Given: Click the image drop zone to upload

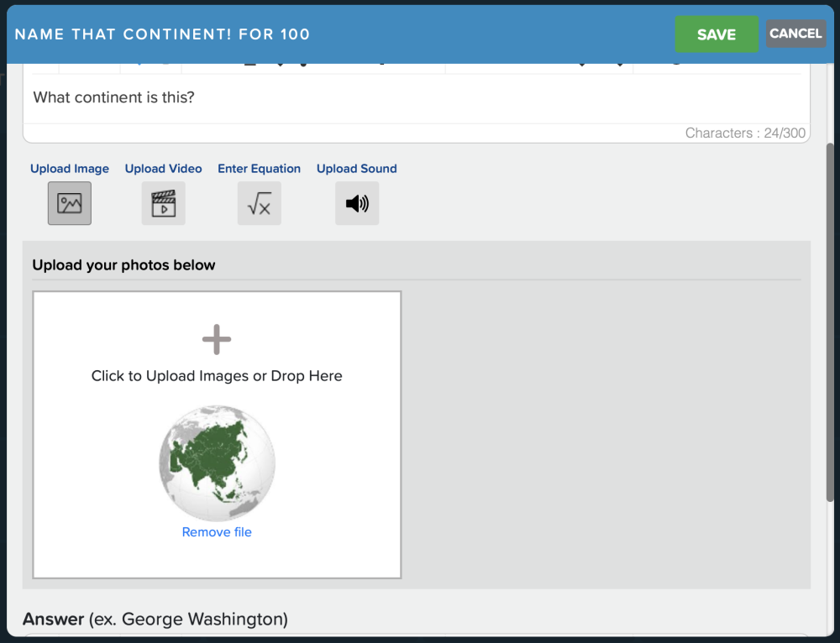Looking at the screenshot, I should tap(216, 375).
